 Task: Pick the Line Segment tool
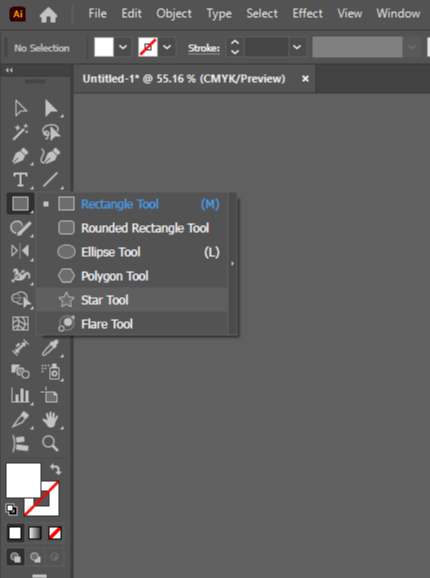click(x=50, y=180)
